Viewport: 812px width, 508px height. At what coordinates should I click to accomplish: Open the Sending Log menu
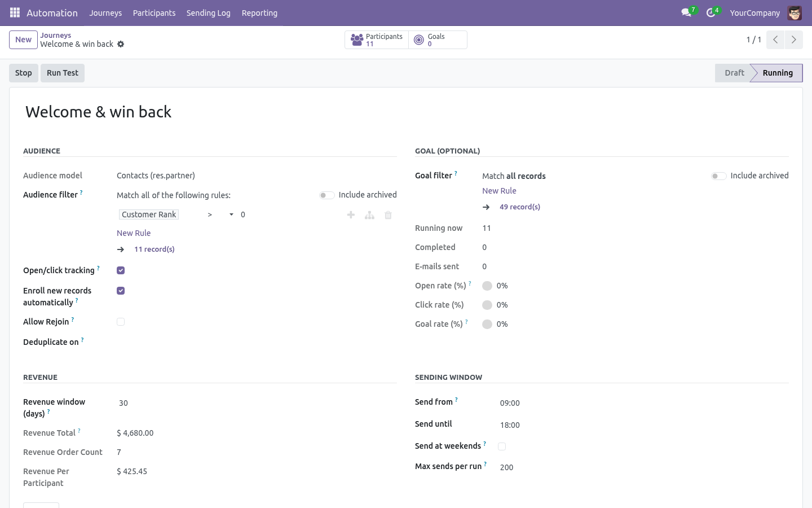click(x=209, y=12)
